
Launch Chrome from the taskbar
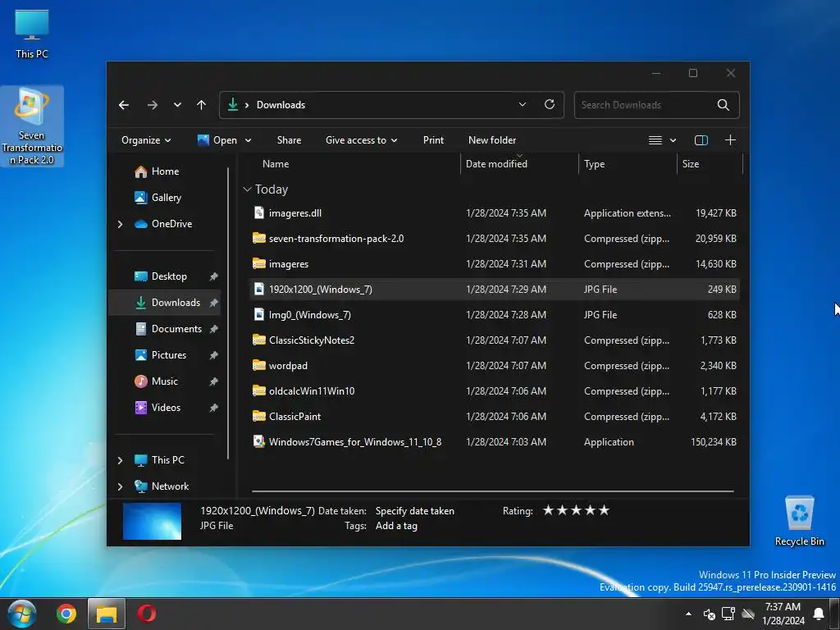pyautogui.click(x=66, y=614)
